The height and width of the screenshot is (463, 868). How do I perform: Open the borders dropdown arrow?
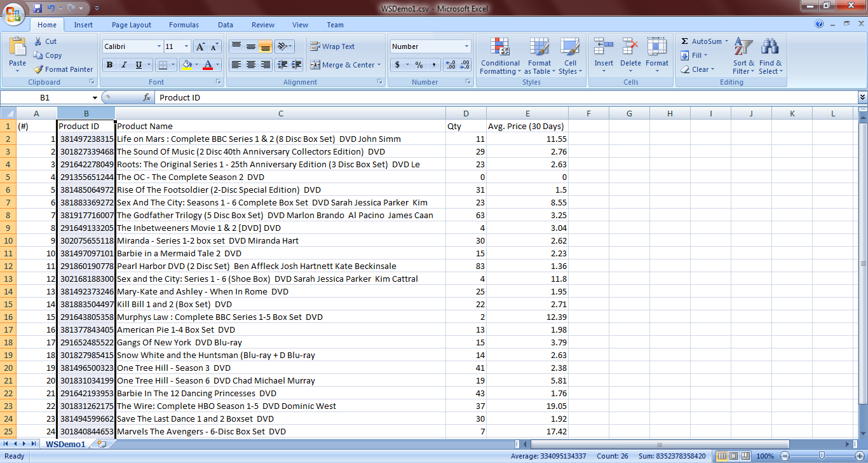pos(173,65)
